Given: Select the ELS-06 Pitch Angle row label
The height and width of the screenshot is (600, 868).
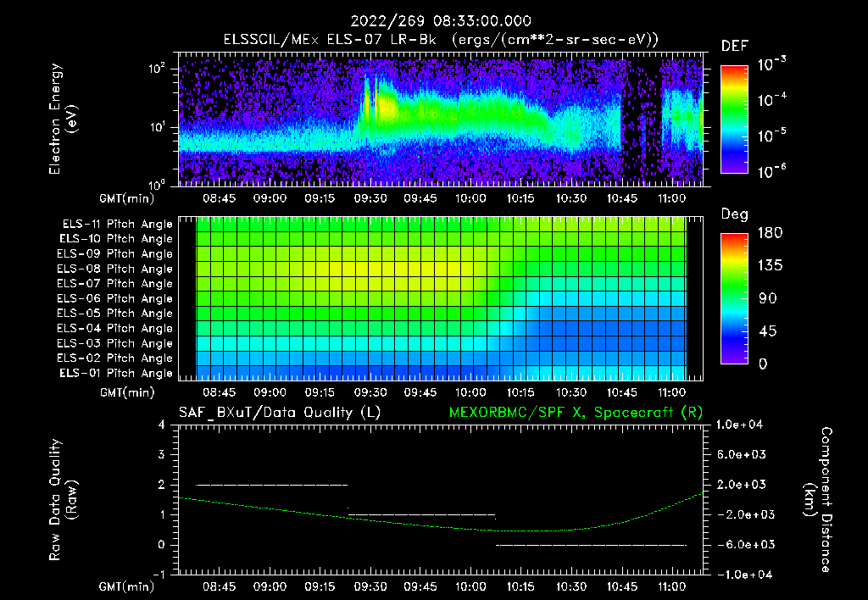Looking at the screenshot, I should [x=114, y=299].
